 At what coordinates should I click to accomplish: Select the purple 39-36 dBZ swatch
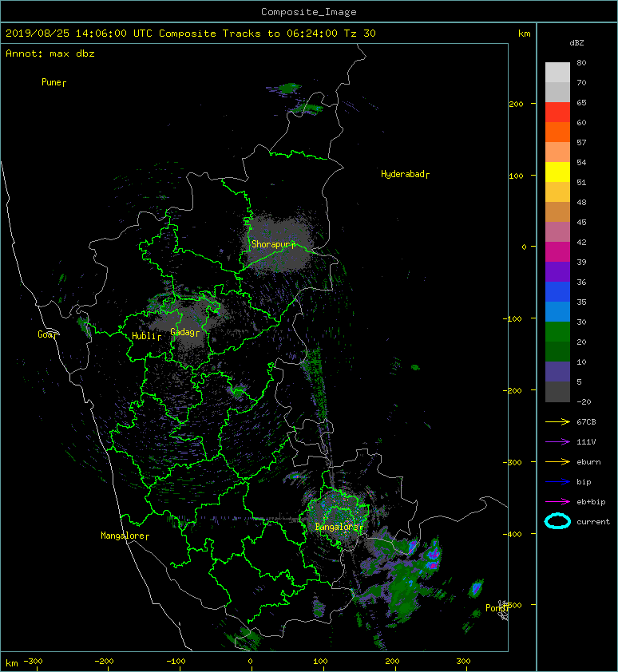(557, 271)
